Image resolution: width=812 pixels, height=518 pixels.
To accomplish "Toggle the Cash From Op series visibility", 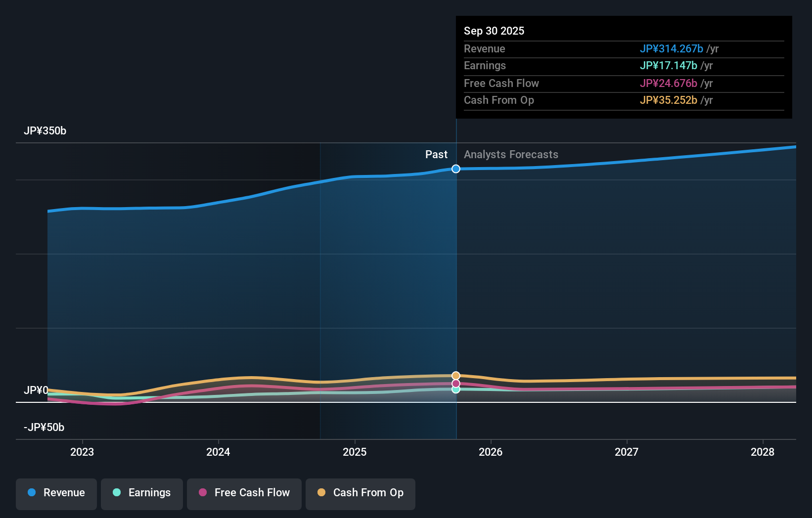I will pyautogui.click(x=360, y=493).
